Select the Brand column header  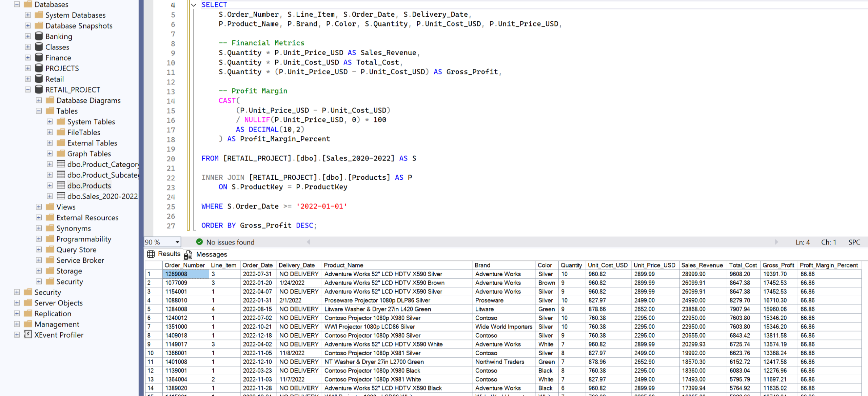pos(504,265)
